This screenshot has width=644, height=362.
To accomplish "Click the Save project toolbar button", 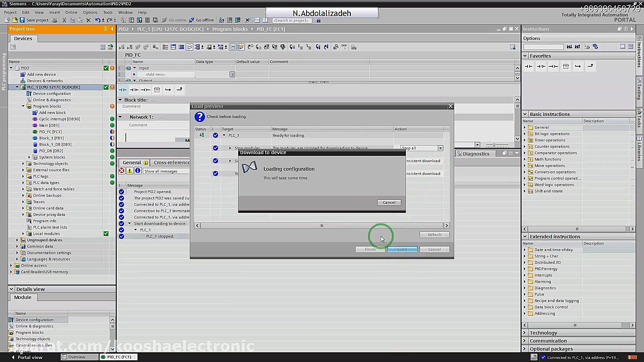I will pyautogui.click(x=34, y=20).
